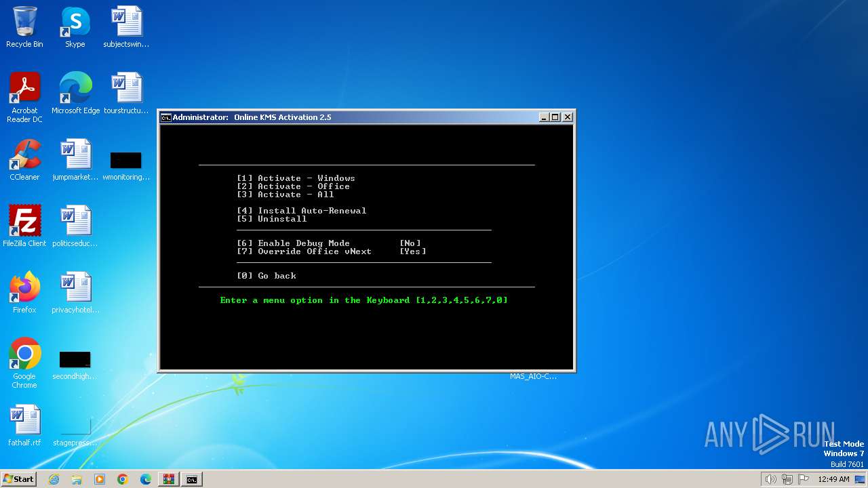The width and height of the screenshot is (868, 488).
Task: Launch Skype from the desktop
Action: [x=75, y=27]
